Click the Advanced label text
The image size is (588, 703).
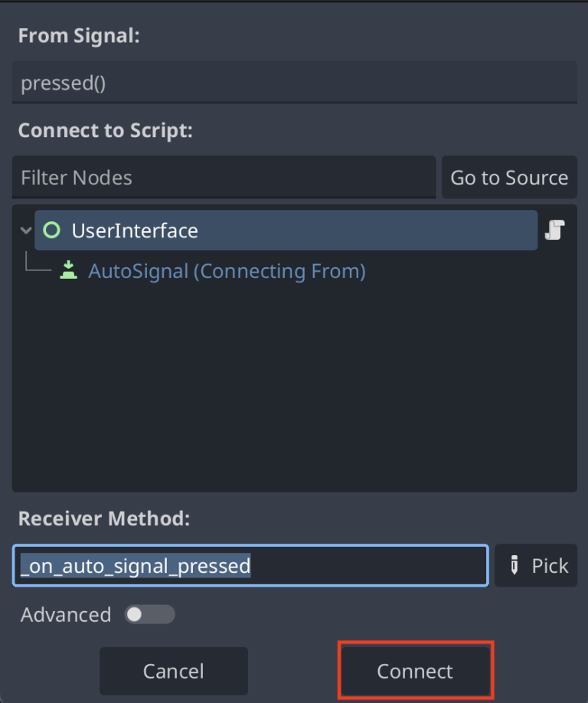pyautogui.click(x=65, y=614)
